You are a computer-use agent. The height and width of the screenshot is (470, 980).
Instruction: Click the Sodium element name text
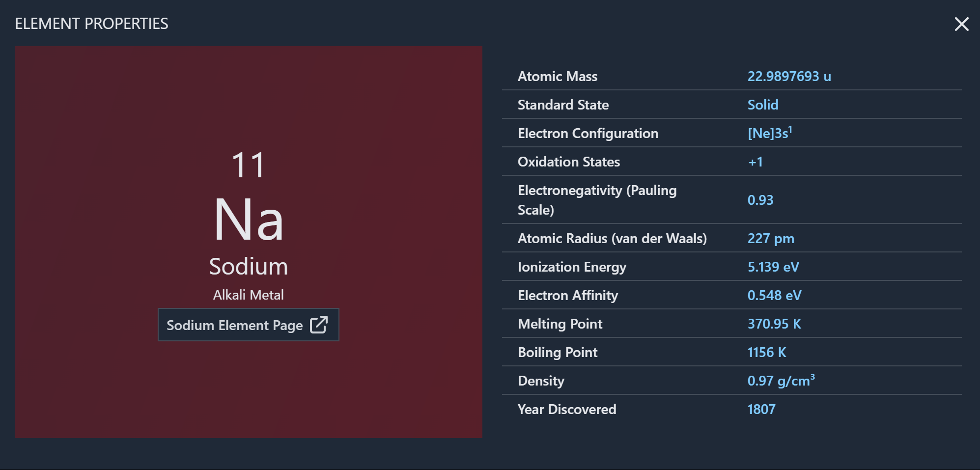[248, 267]
